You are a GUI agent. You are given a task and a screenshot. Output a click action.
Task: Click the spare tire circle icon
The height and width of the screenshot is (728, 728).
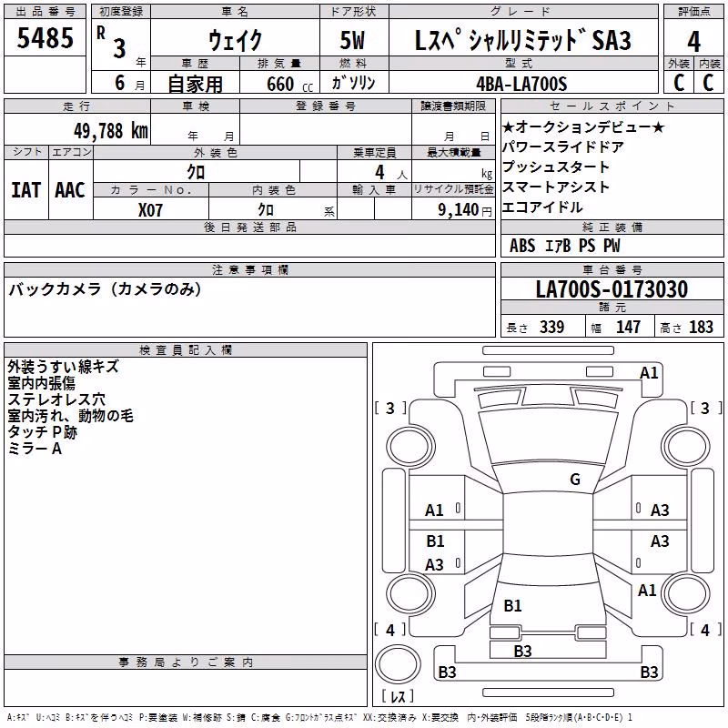click(398, 663)
